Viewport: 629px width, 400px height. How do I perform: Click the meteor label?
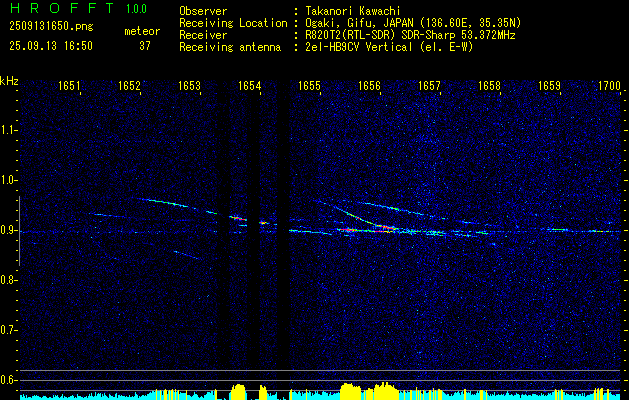[142, 31]
